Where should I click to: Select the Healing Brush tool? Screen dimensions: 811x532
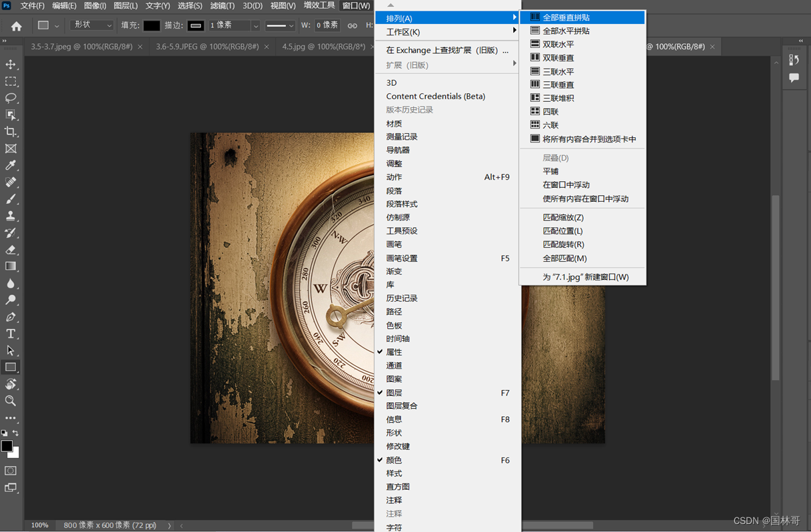click(x=11, y=182)
